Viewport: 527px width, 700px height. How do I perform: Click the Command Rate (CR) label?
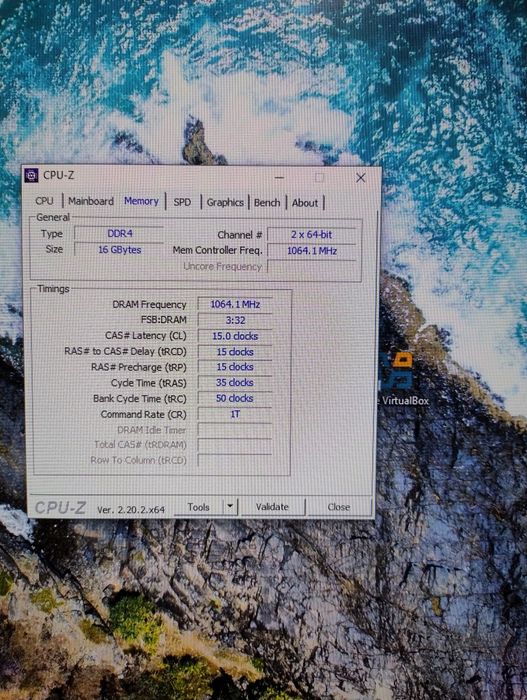143,415
